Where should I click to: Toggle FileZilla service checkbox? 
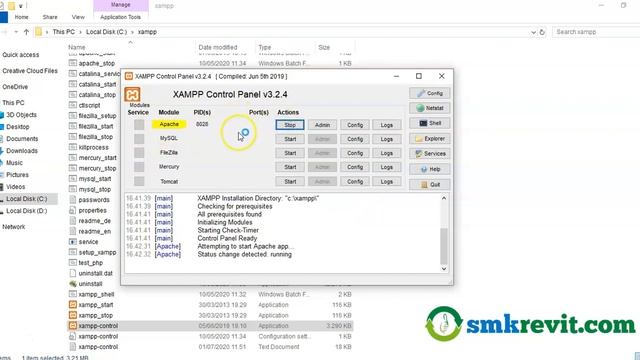139,153
